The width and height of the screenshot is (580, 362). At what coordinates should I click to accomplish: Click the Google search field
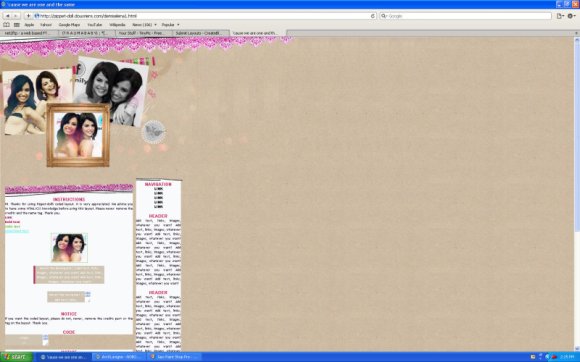(x=465, y=16)
